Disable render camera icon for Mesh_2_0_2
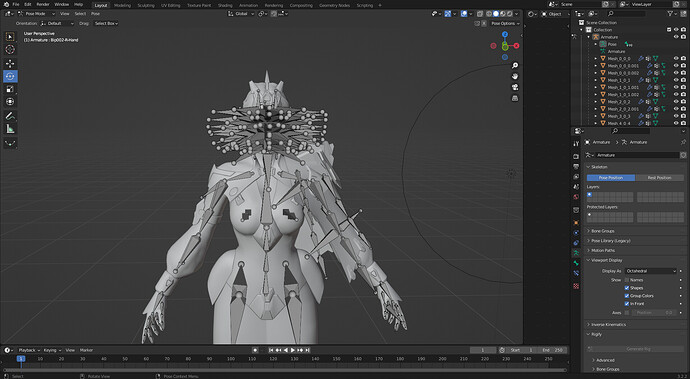Screen dimensions: 690x379 [x=683, y=102]
